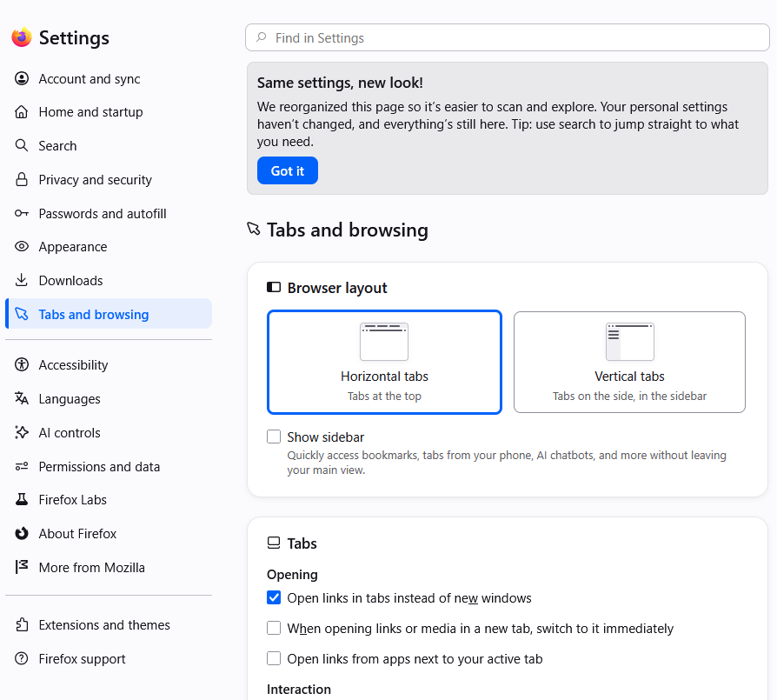Screen dimensions: 777x700
Task: Go to Home and startup settings
Action: tap(109, 112)
